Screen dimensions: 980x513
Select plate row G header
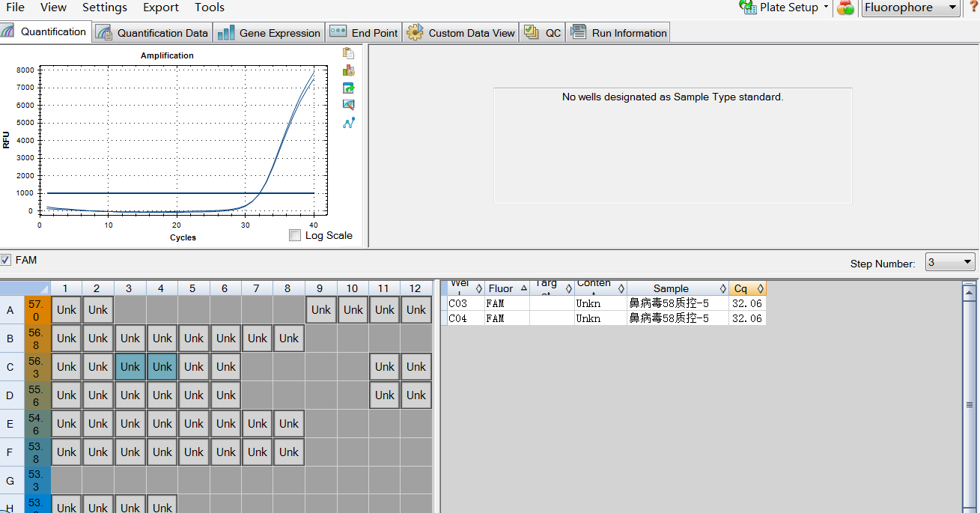10,480
